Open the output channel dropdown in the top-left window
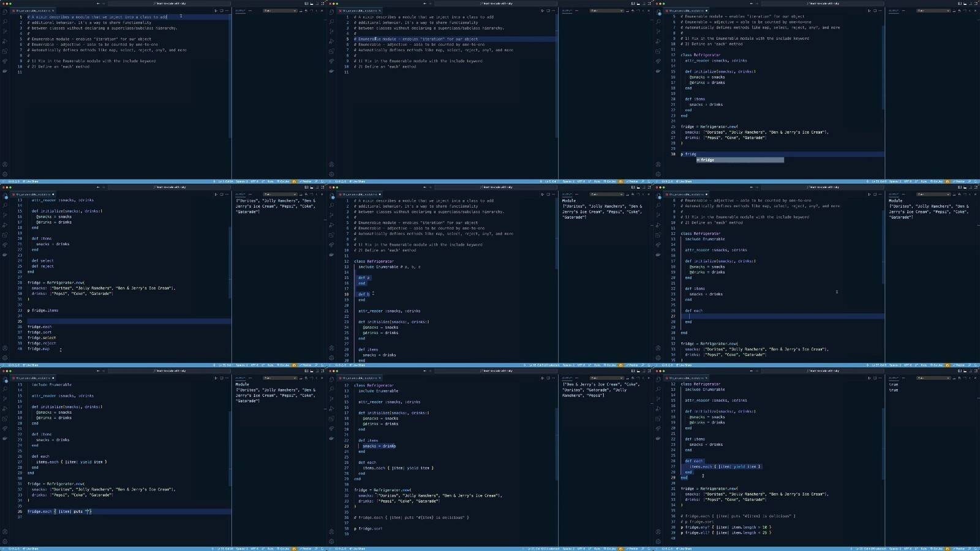This screenshot has width=980, height=551. pos(279,10)
